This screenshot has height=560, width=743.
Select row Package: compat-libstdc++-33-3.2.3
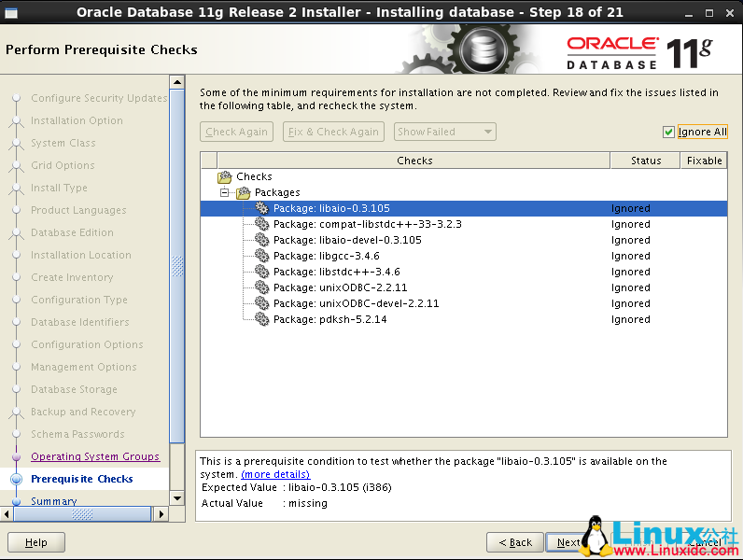click(x=463, y=224)
